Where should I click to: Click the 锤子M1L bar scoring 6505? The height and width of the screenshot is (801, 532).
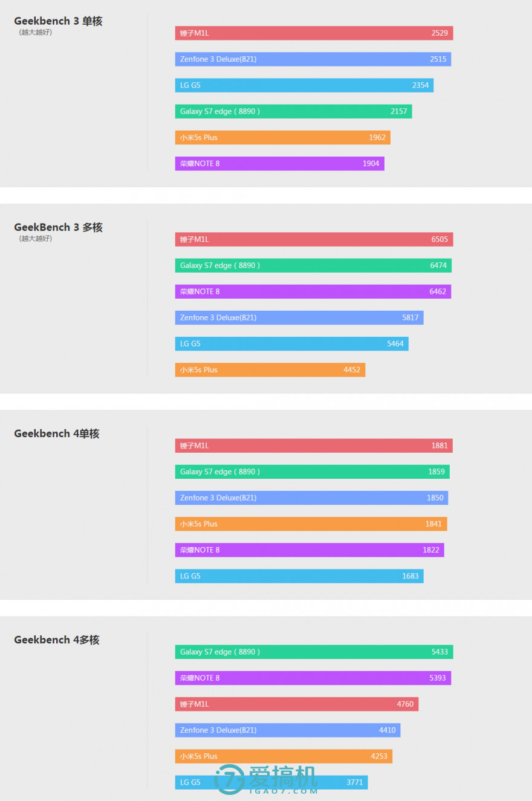314,239
